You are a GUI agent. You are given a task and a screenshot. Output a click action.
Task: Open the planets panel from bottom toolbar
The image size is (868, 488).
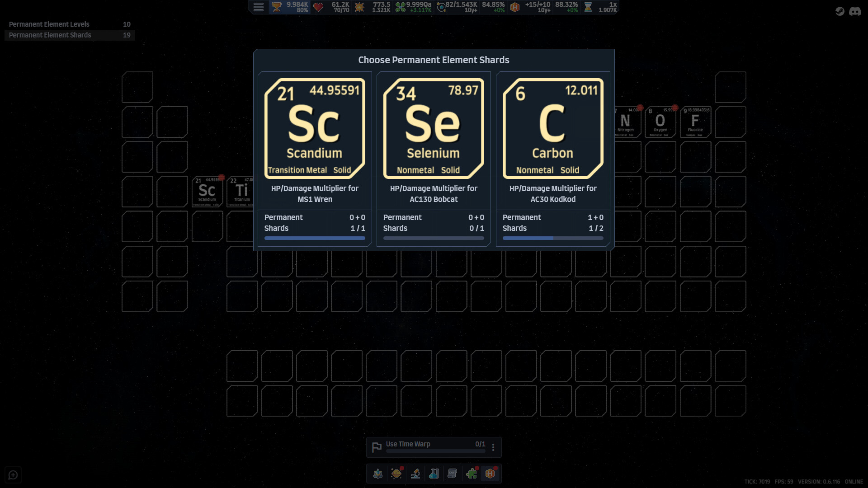point(396,474)
